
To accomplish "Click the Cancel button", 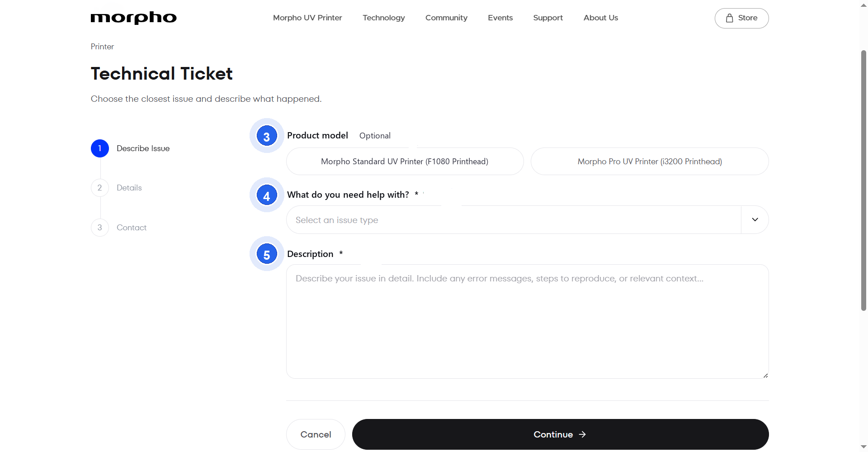I will 316,434.
